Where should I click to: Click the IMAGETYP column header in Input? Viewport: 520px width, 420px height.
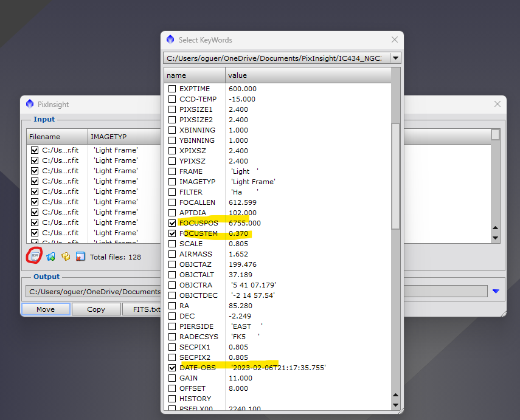coord(124,137)
